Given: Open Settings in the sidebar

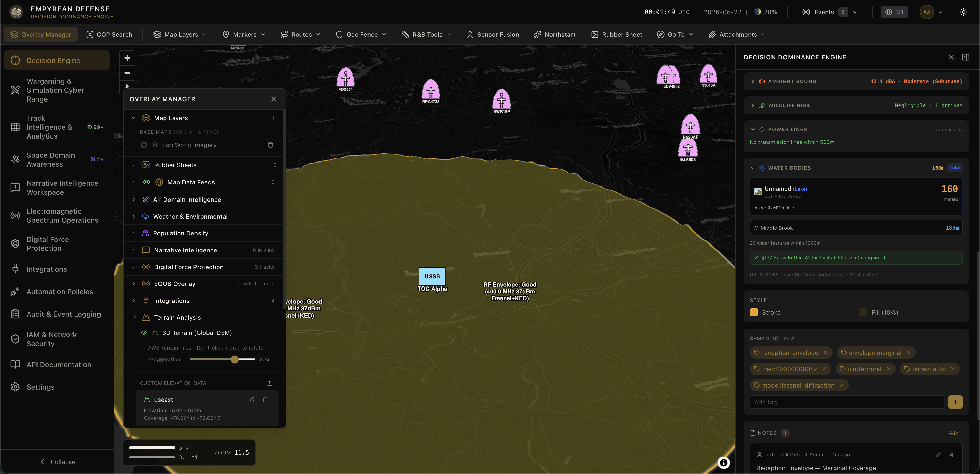Looking at the screenshot, I should click(57, 387).
